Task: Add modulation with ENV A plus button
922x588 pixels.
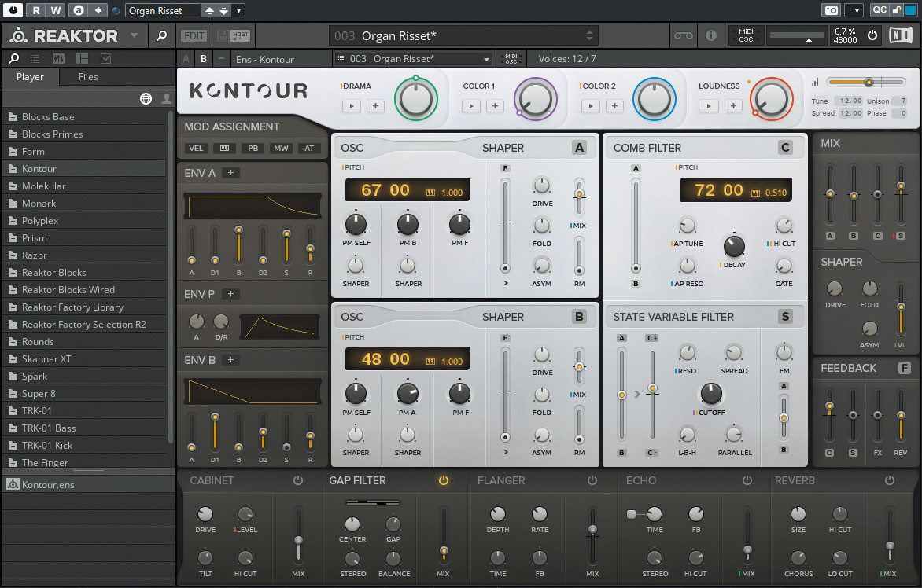Action: pos(230,173)
